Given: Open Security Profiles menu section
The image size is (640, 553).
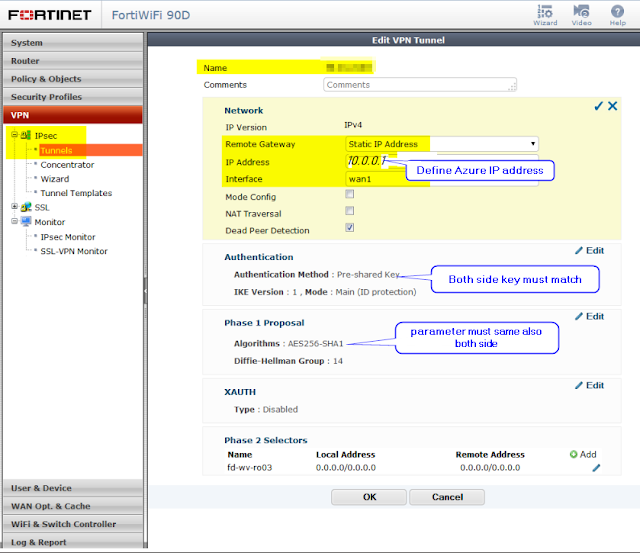Looking at the screenshot, I should coord(73,97).
